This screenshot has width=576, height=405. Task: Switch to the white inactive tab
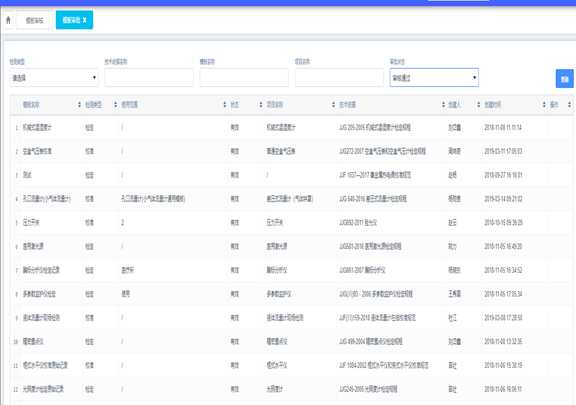pos(34,20)
